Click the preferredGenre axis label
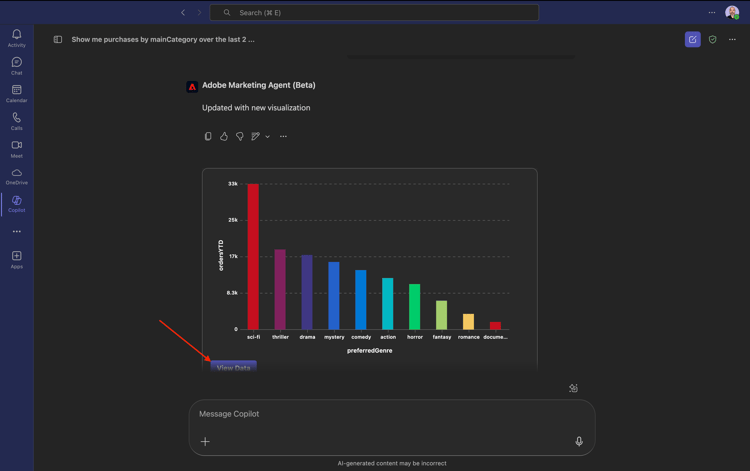Viewport: 750px width, 471px height. click(x=369, y=351)
